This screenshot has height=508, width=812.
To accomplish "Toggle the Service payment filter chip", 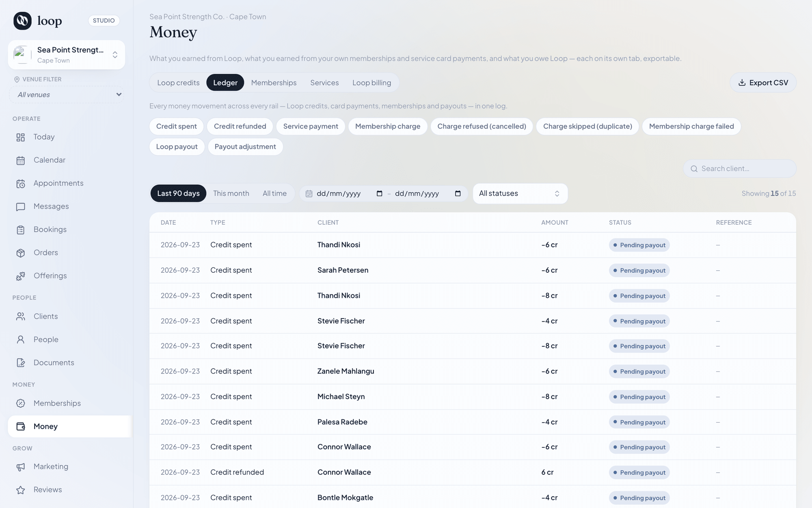I will (x=311, y=126).
